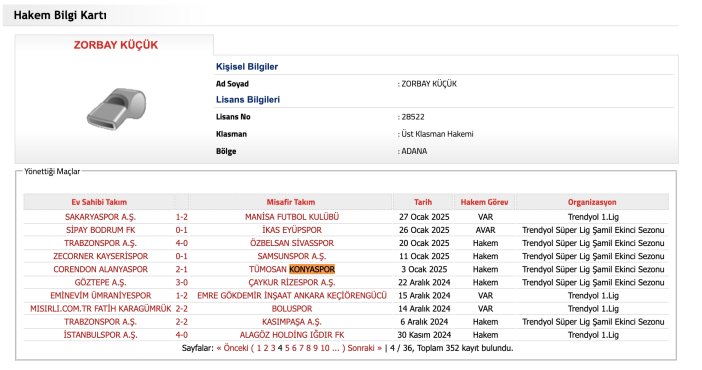Go to page 9 of results

point(315,348)
